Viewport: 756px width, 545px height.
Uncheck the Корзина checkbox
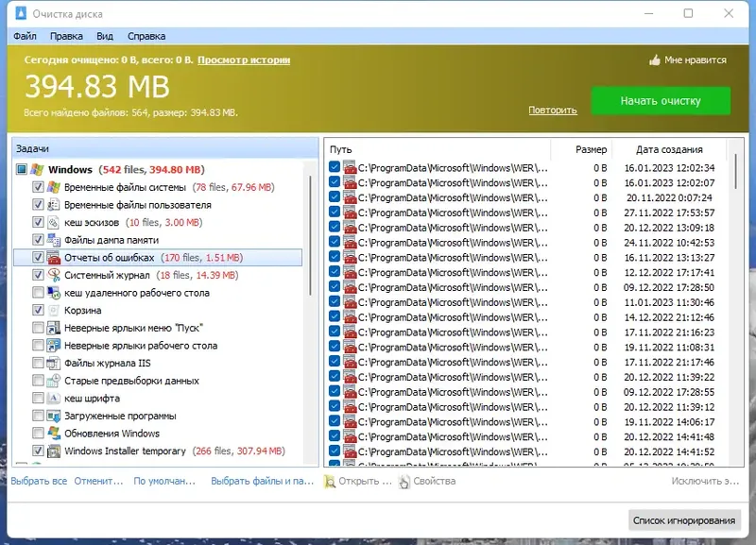tap(38, 311)
